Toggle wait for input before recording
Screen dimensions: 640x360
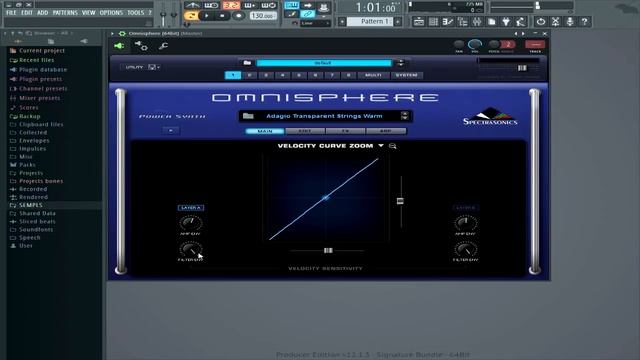(x=211, y=5)
